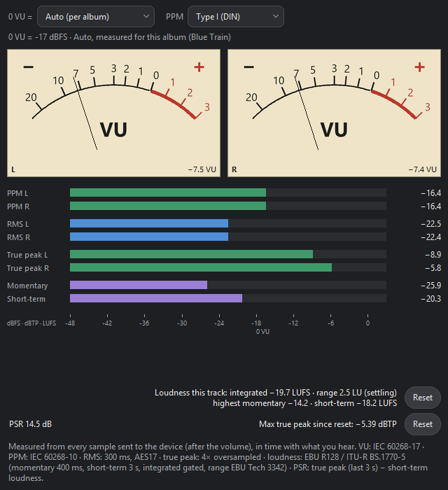Viewport: 448px width, 490px height.
Task: Select the RMS L value -22.5
Action: pyautogui.click(x=430, y=224)
